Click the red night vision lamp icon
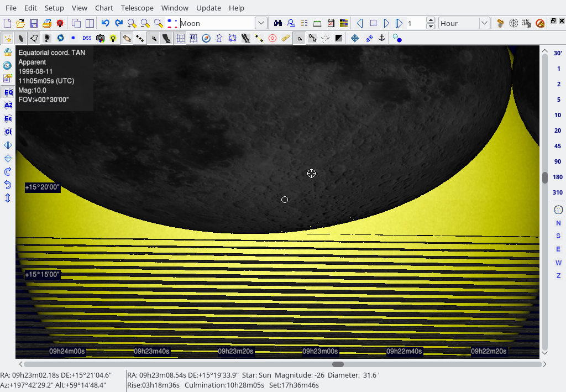The width and height of the screenshot is (566, 392). 60,23
